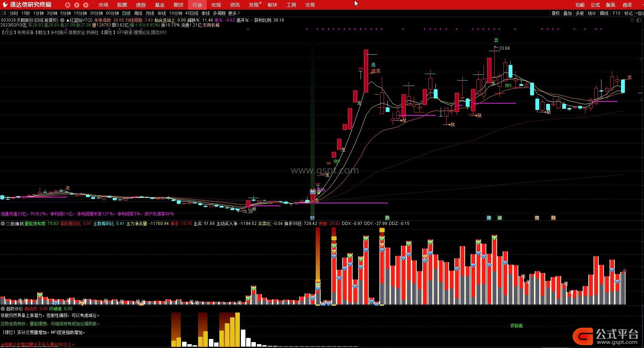This screenshot has width=644, height=348.
Task: Go to the home page icon
Action: point(68,5)
